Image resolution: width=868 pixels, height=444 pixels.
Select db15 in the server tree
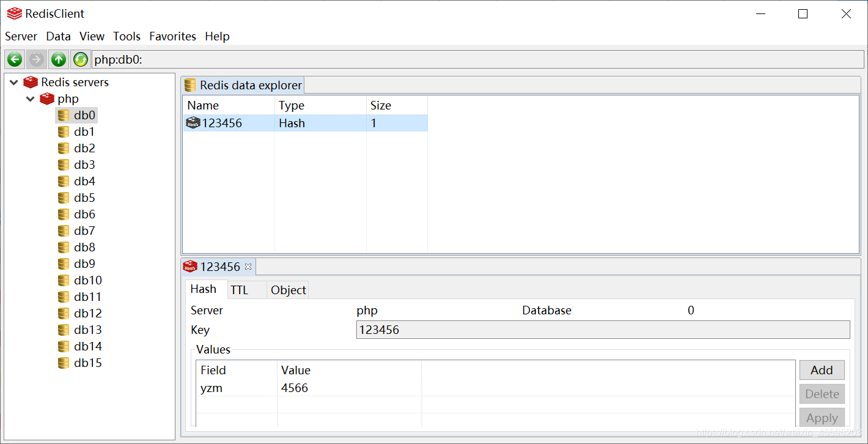point(84,363)
